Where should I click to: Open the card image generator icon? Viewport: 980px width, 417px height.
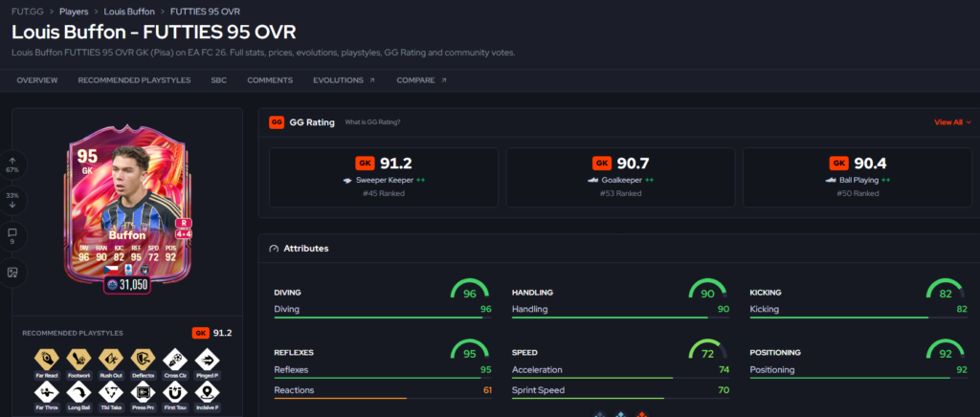12,273
